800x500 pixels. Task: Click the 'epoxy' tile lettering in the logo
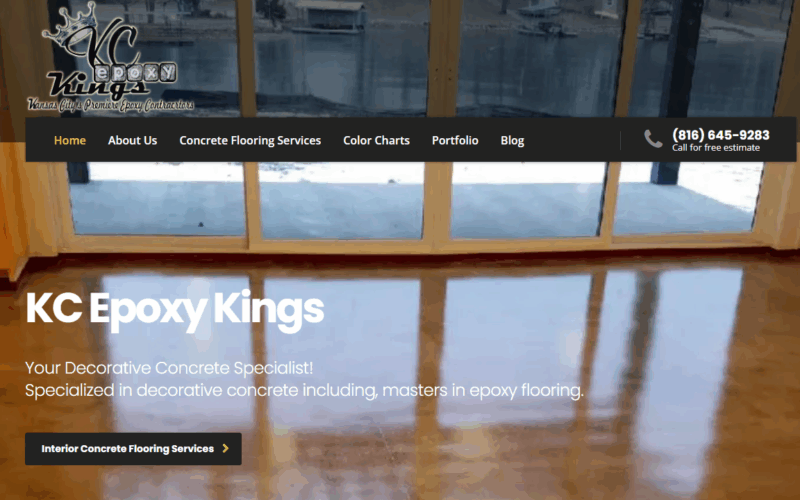[135, 73]
